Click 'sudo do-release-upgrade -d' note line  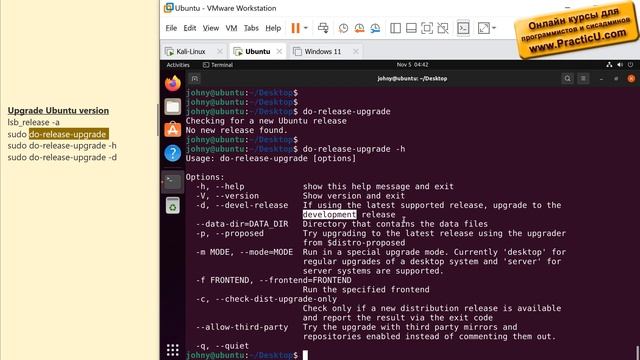coord(62,157)
